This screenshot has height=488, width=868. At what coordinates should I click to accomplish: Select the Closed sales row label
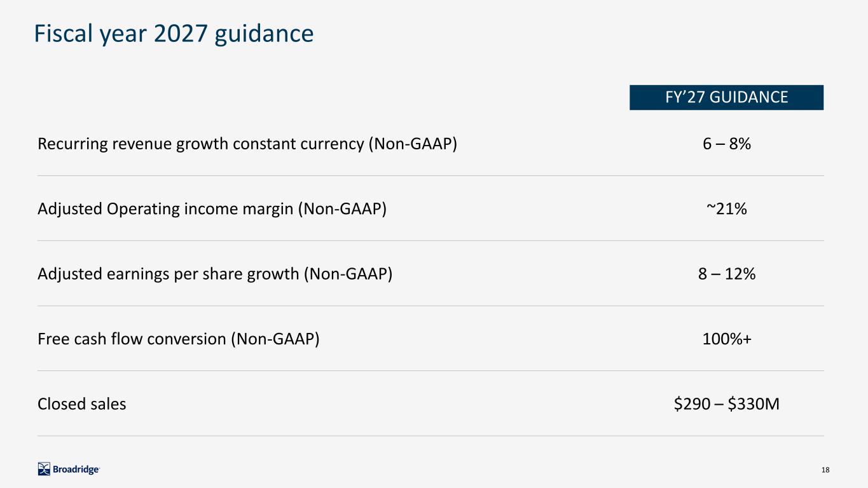(x=82, y=403)
